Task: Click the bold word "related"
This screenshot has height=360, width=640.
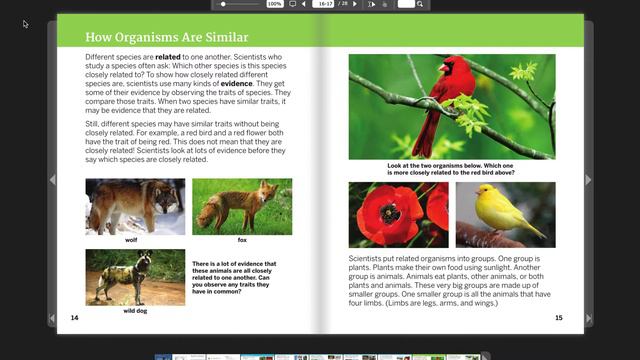Action: tap(168, 57)
